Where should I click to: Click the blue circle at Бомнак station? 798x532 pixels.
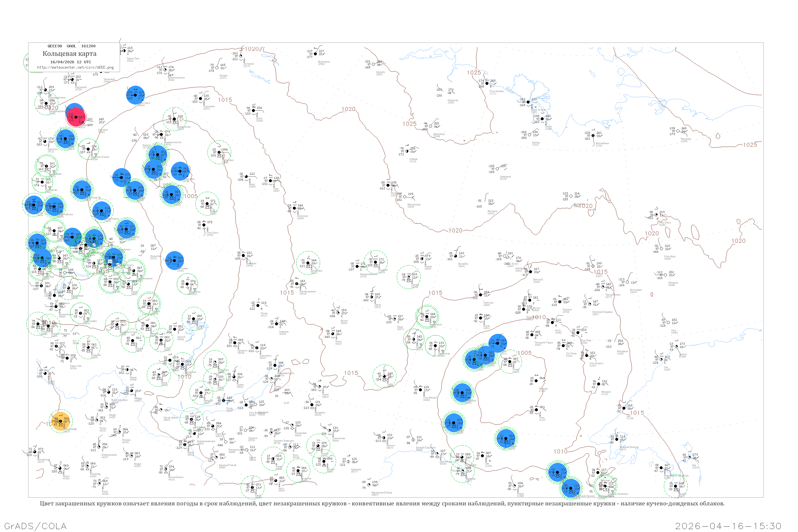[x=506, y=439]
